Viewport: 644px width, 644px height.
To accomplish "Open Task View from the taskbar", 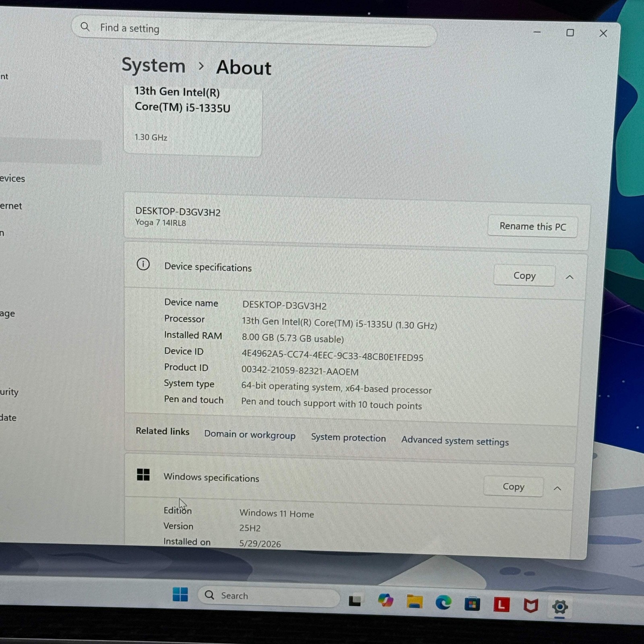I will pyautogui.click(x=355, y=601).
